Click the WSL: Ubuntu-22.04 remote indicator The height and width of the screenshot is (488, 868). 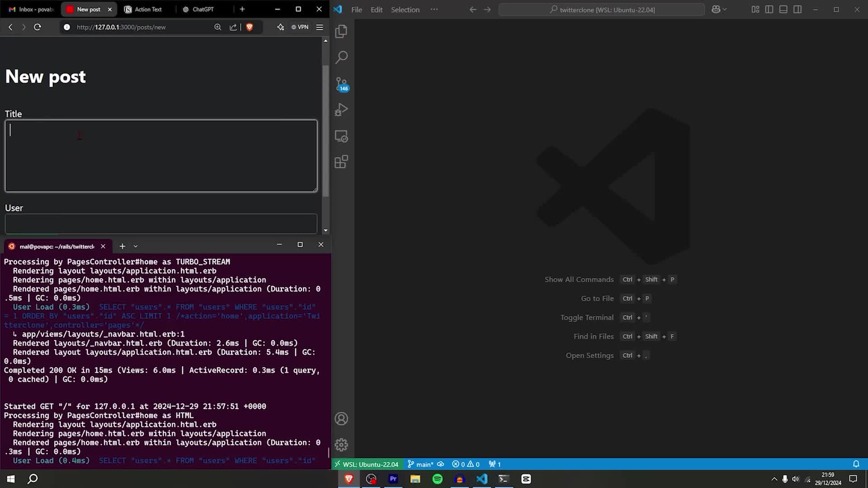[367, 464]
